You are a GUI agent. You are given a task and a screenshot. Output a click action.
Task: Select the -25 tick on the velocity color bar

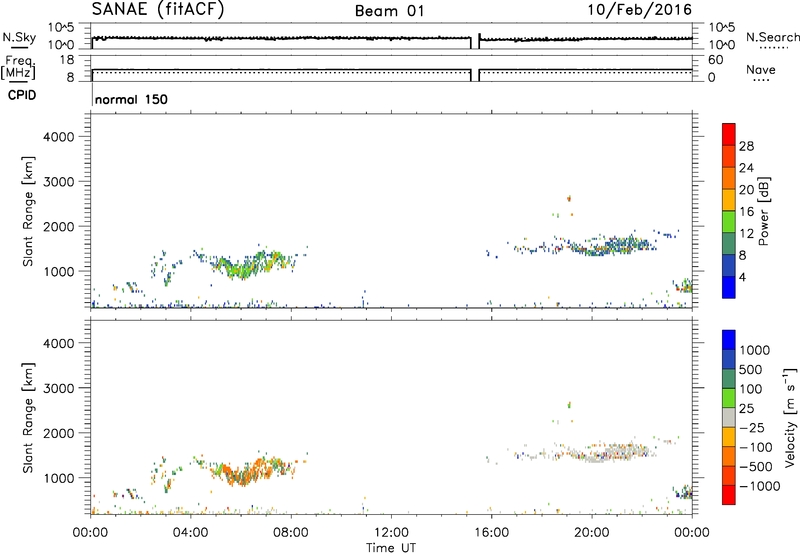752,428
